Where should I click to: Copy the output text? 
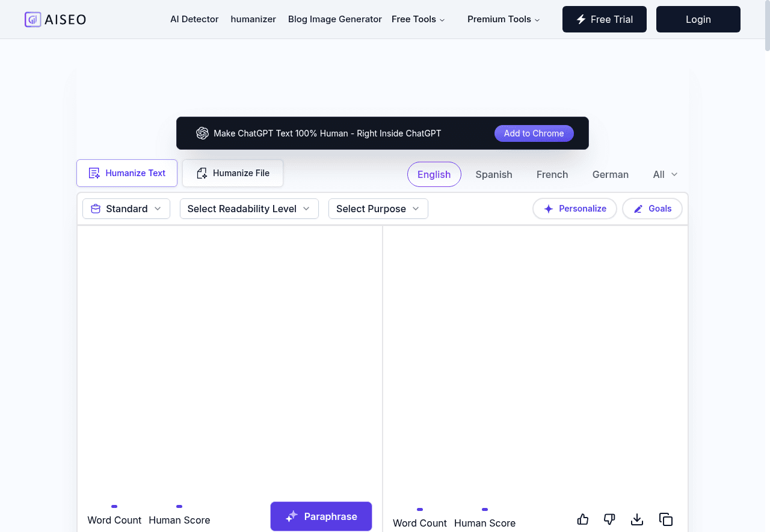pos(666,519)
